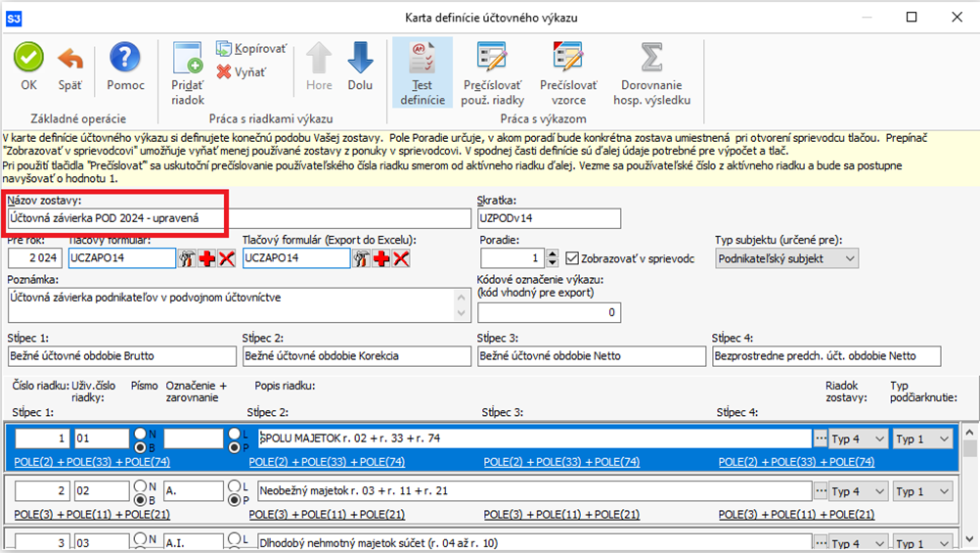Move row down with Dolu arrow
The width and height of the screenshot is (980, 553).
(x=360, y=68)
